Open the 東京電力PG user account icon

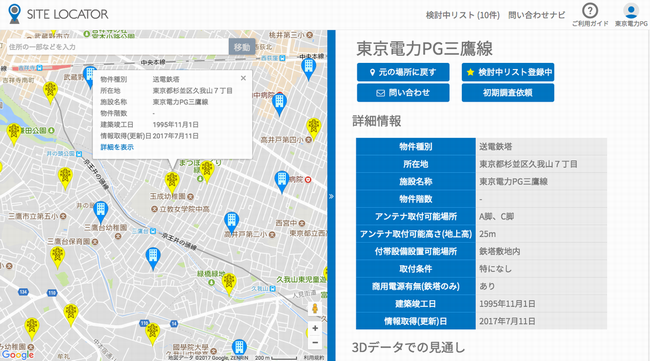coord(631,11)
